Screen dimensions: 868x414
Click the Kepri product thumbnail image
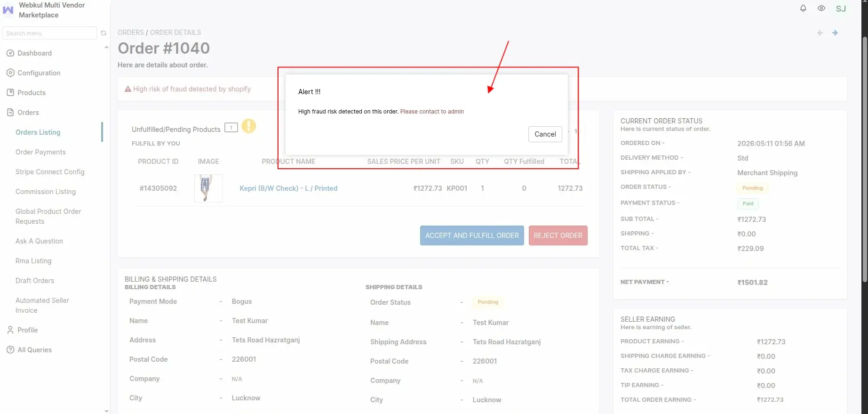pyautogui.click(x=208, y=188)
